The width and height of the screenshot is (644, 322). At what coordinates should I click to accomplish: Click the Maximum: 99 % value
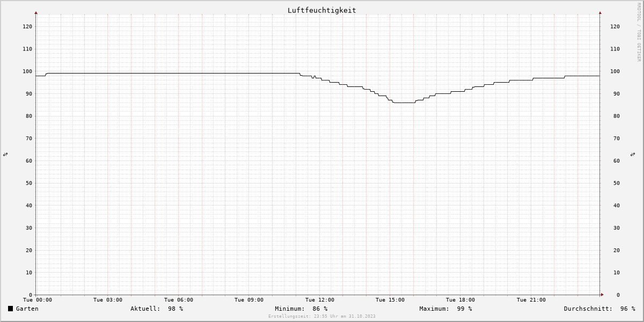[445, 309]
